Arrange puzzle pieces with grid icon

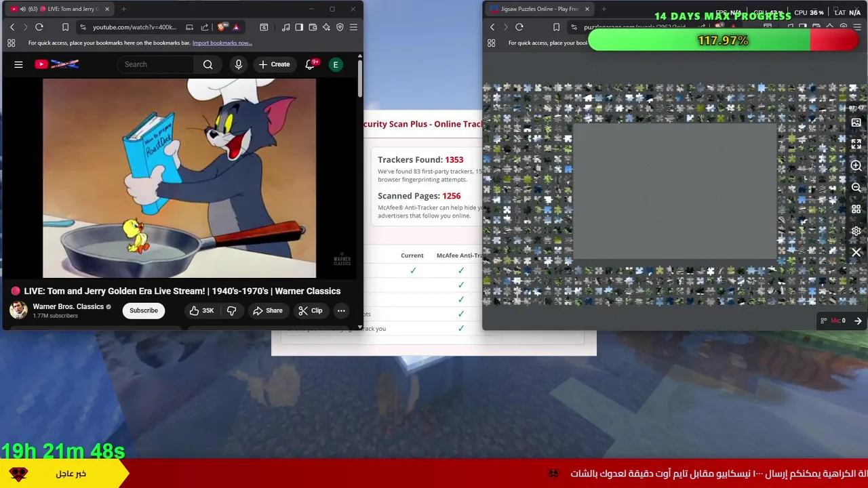pyautogui.click(x=856, y=209)
